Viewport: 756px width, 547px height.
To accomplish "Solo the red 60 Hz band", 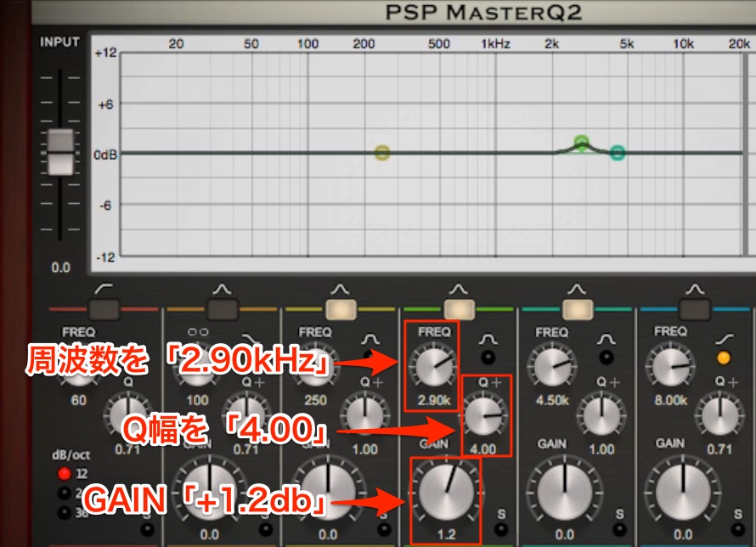I will [147, 530].
